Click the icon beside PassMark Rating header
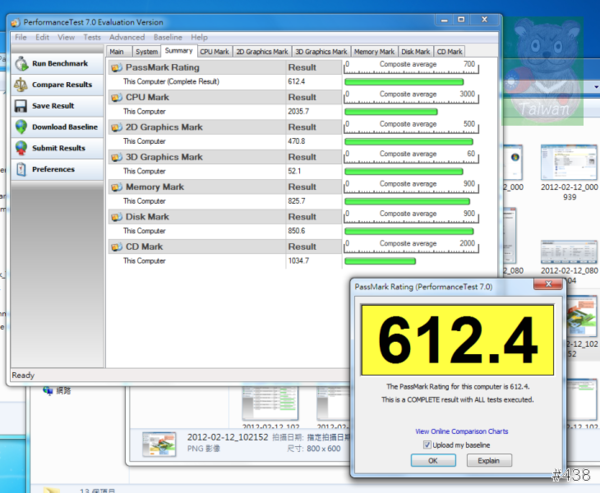The image size is (600, 493). [116, 67]
